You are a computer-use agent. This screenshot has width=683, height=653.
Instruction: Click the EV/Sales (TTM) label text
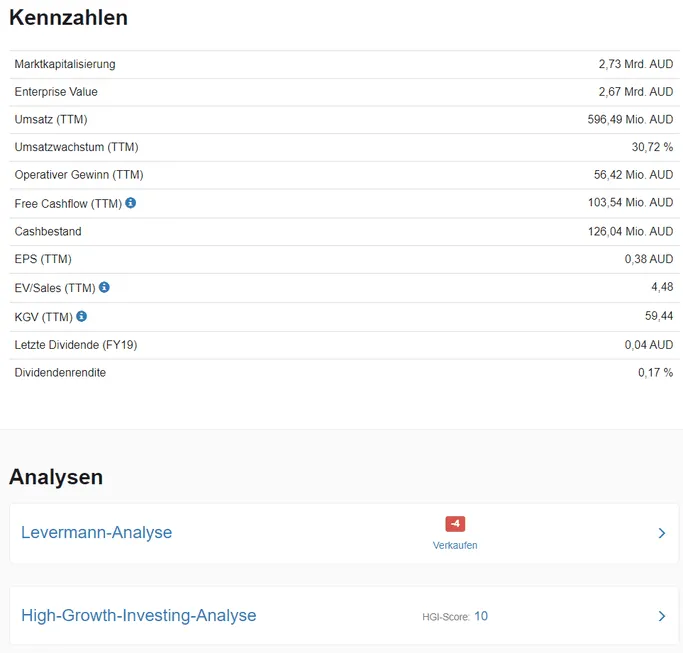click(55, 288)
